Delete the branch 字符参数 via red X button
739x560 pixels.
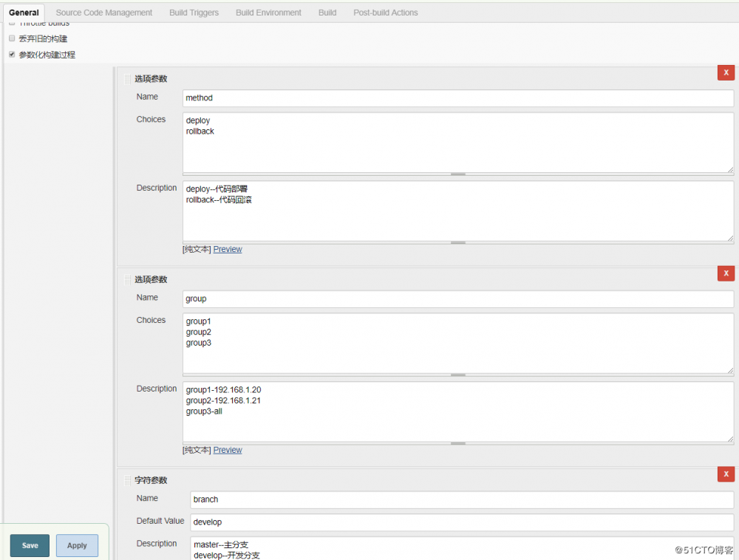tap(726, 474)
